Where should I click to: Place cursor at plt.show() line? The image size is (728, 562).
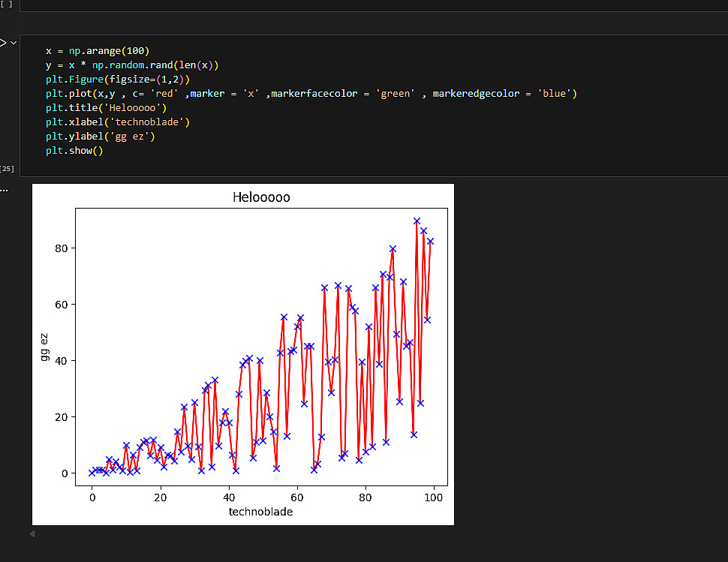coord(74,151)
